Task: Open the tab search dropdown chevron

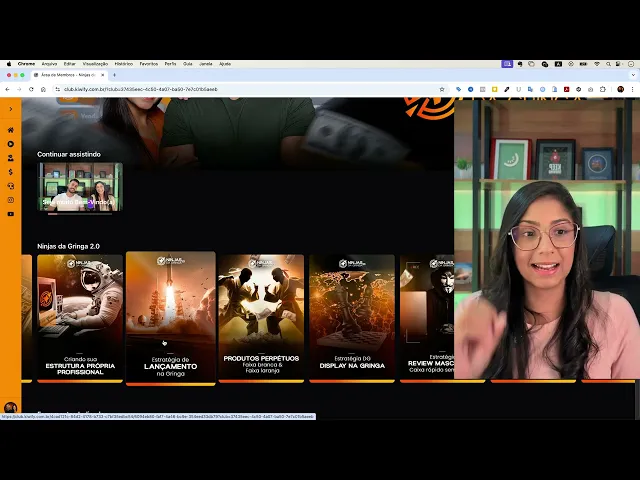Action: tap(633, 75)
